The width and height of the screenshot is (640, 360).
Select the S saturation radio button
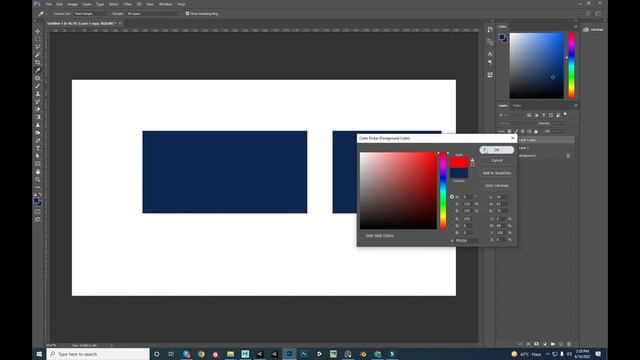click(452, 204)
